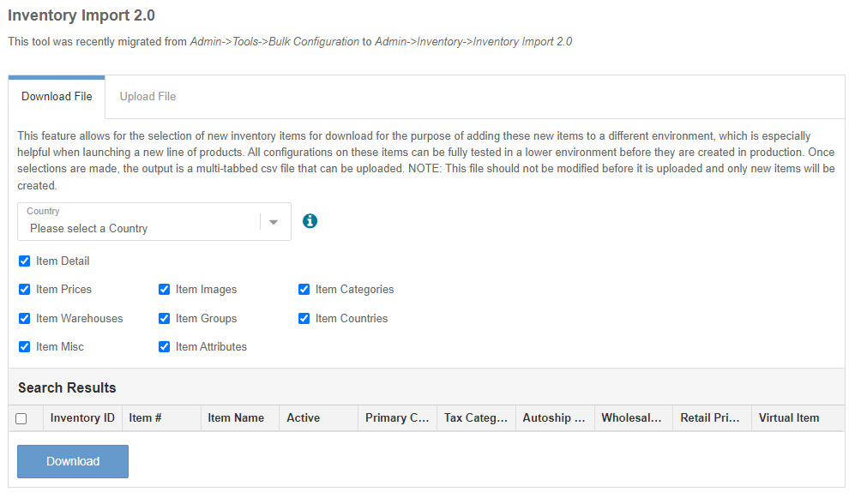Disable the Item Misc checkbox

click(x=25, y=347)
